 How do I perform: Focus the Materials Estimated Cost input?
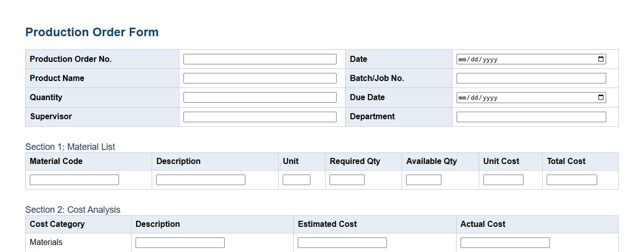pos(342,242)
